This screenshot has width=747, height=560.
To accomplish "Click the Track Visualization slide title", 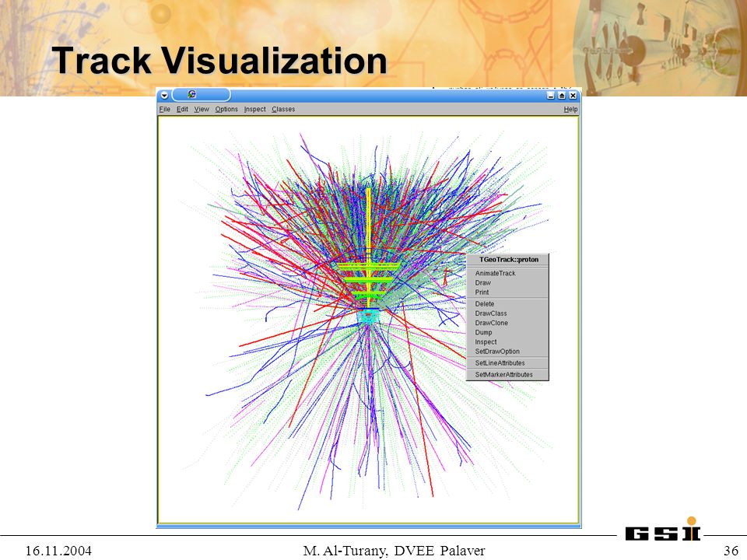I will [219, 61].
